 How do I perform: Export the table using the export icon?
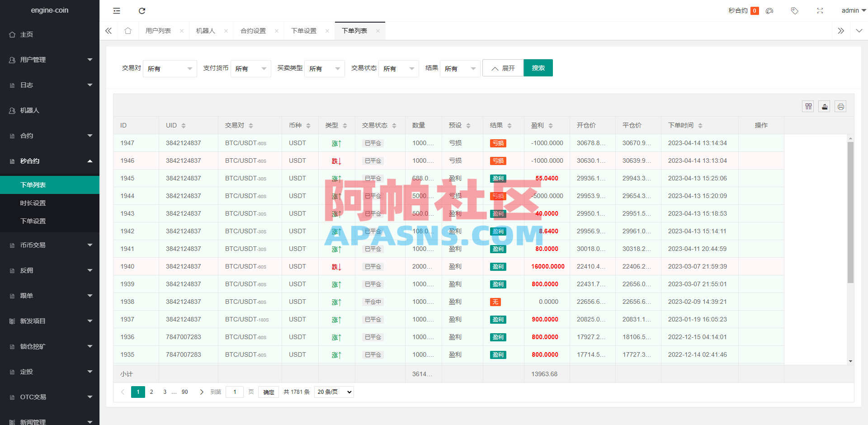[x=824, y=106]
